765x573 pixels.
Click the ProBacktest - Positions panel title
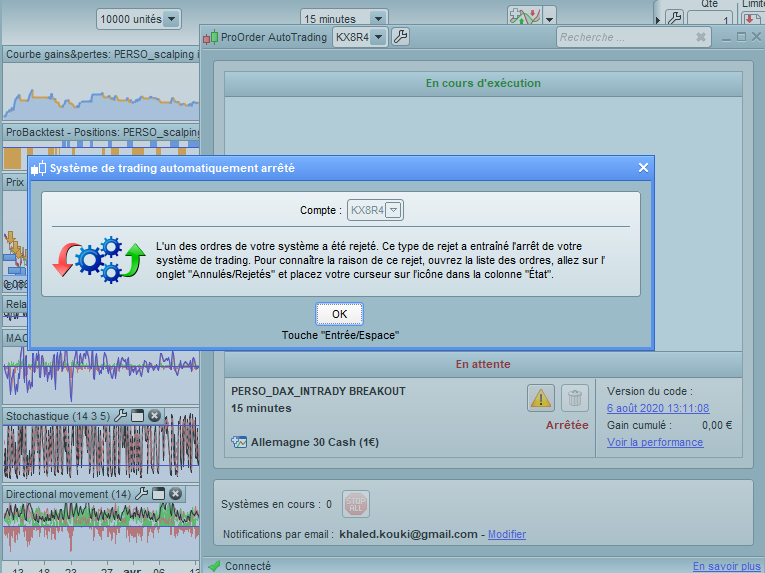102,132
